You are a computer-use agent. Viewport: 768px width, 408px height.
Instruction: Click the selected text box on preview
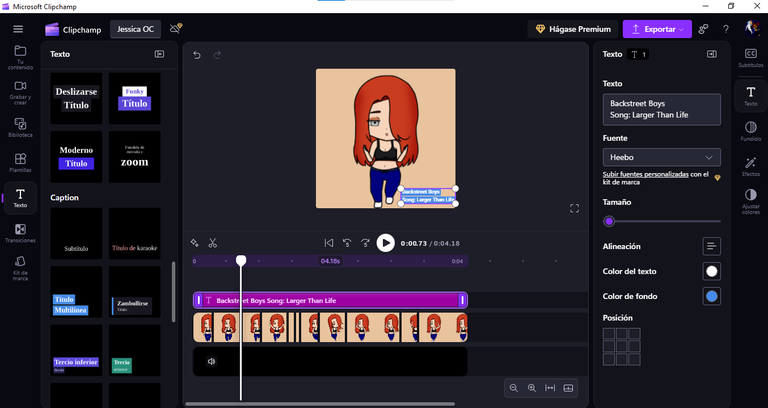pyautogui.click(x=428, y=196)
